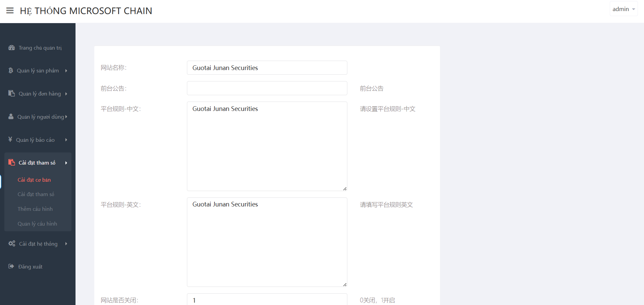This screenshot has height=305, width=644.
Task: Focus the 网站是否关闭 input field
Action: (x=267, y=299)
